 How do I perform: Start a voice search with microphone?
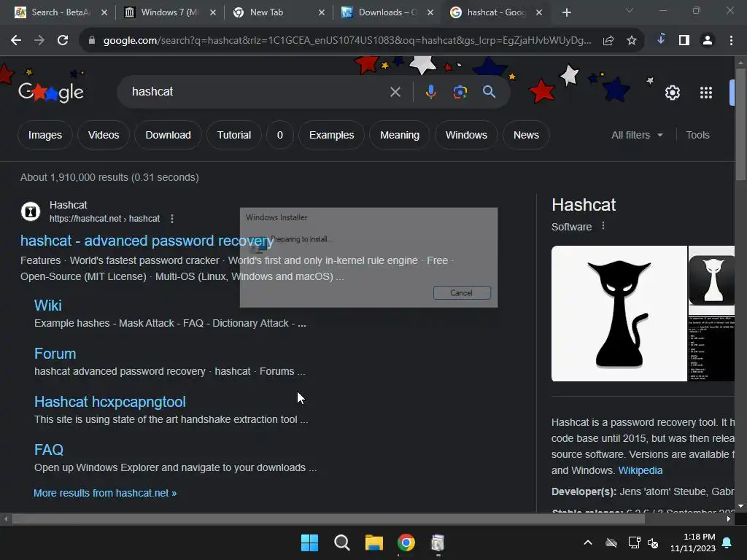click(x=430, y=92)
